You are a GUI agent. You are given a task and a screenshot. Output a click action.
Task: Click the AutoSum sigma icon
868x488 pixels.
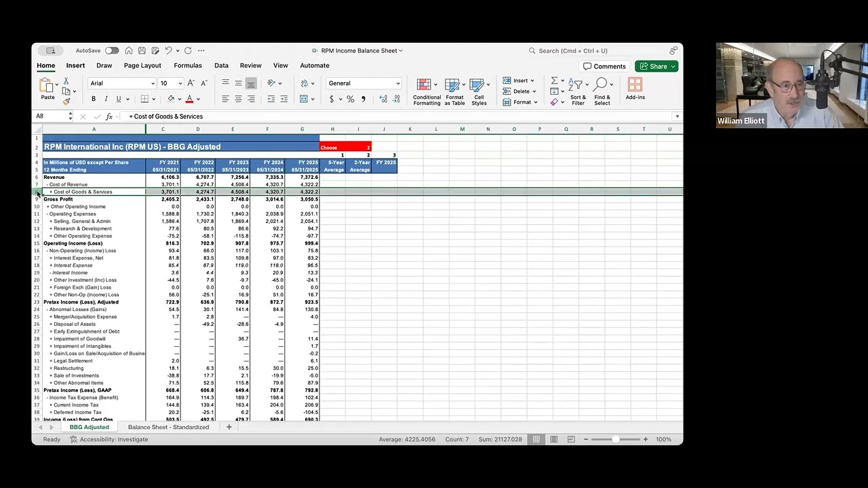pos(554,81)
